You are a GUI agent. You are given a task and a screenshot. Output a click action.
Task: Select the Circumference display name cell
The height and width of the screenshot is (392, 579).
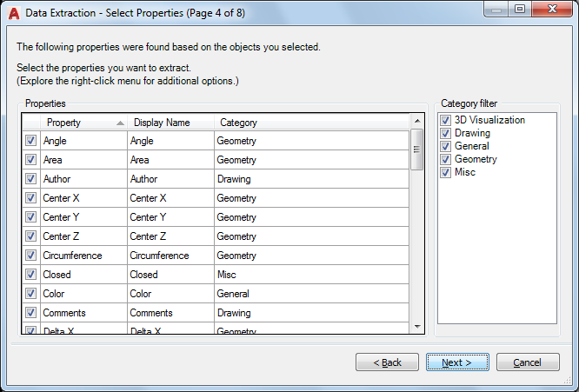pos(170,256)
